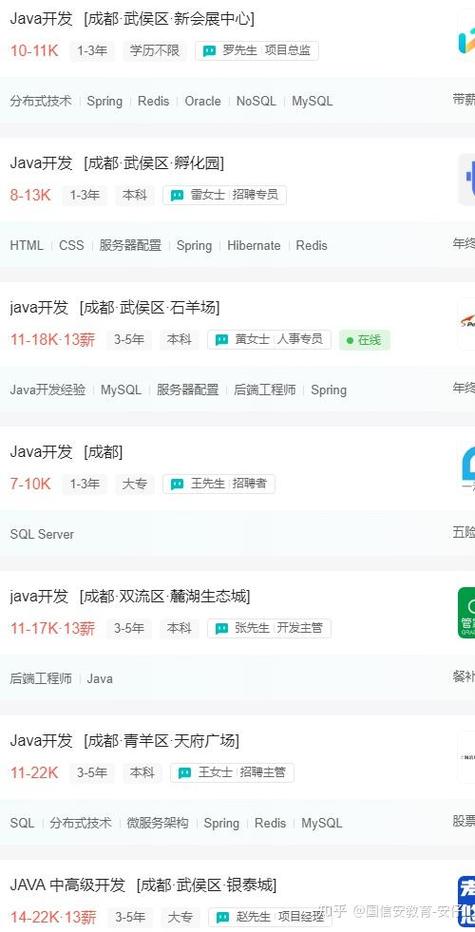This screenshot has width=475, height=932.
Task: Click the 学历不限 tag
Action: 155,51
